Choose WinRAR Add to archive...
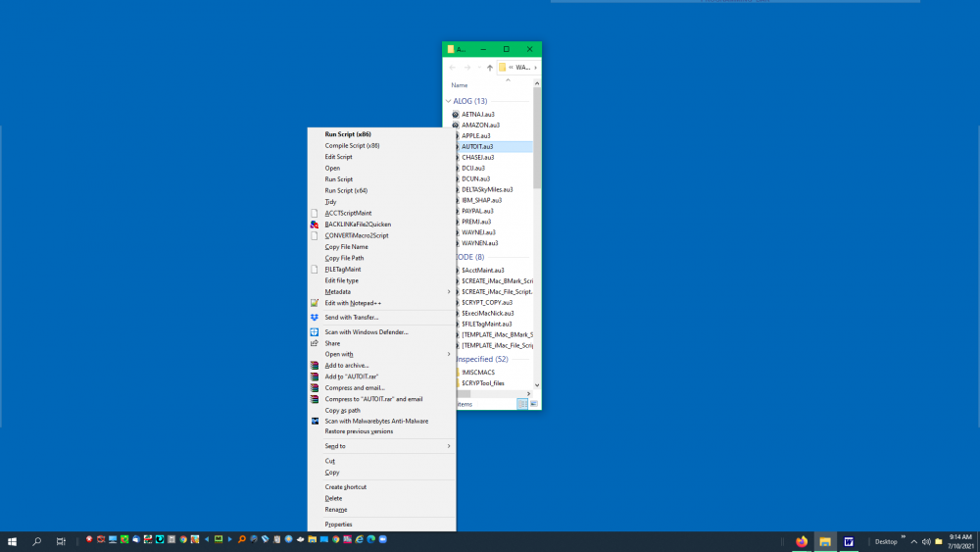Image resolution: width=980 pixels, height=552 pixels. pyautogui.click(x=381, y=365)
